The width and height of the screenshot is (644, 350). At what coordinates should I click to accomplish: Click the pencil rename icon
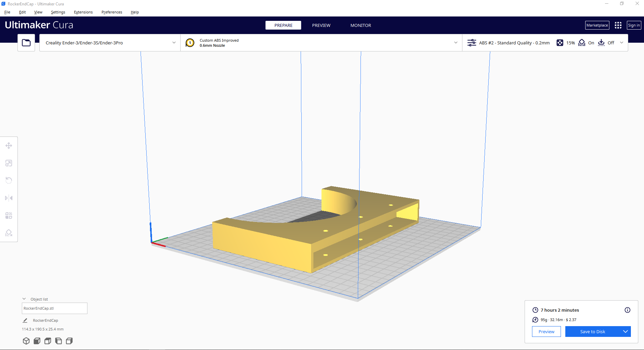tap(25, 320)
